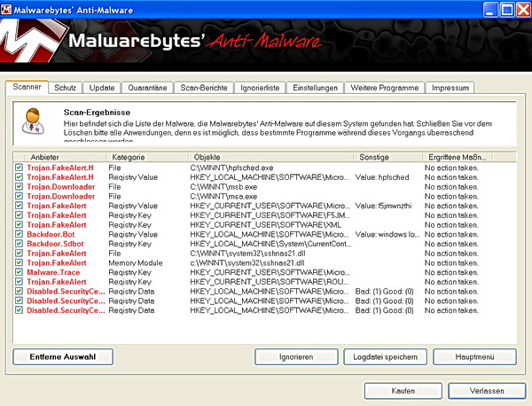Open the Weitere Programme tab

pos(384,88)
